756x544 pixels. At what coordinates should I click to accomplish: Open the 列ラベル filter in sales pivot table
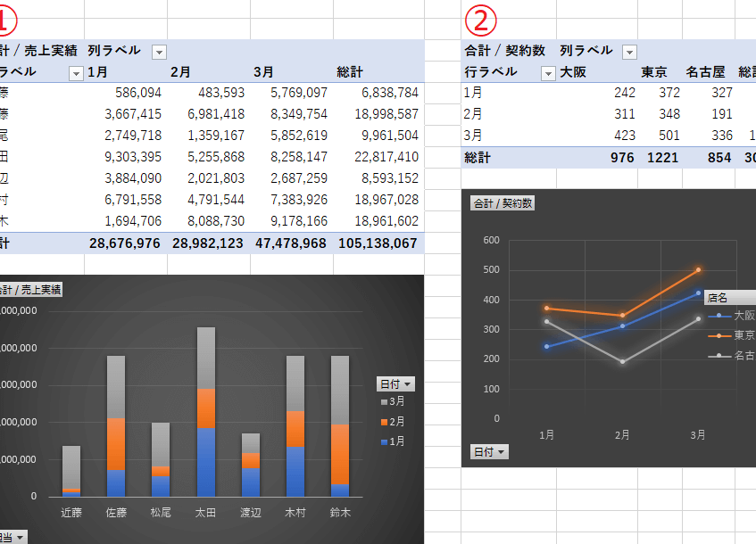(x=159, y=52)
